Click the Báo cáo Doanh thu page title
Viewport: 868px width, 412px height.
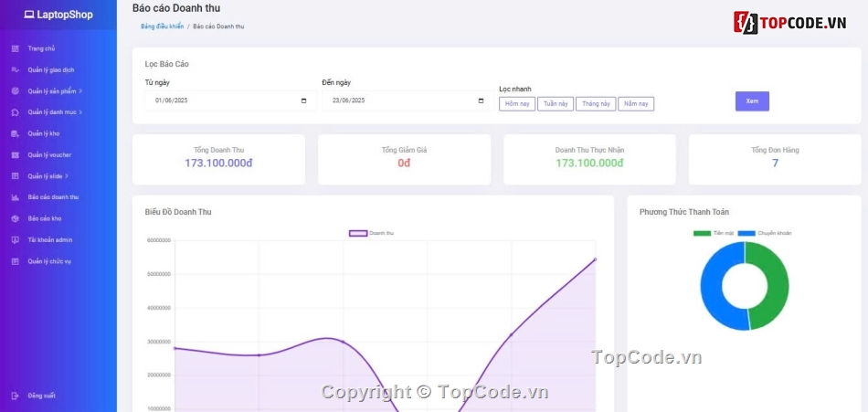tap(176, 8)
